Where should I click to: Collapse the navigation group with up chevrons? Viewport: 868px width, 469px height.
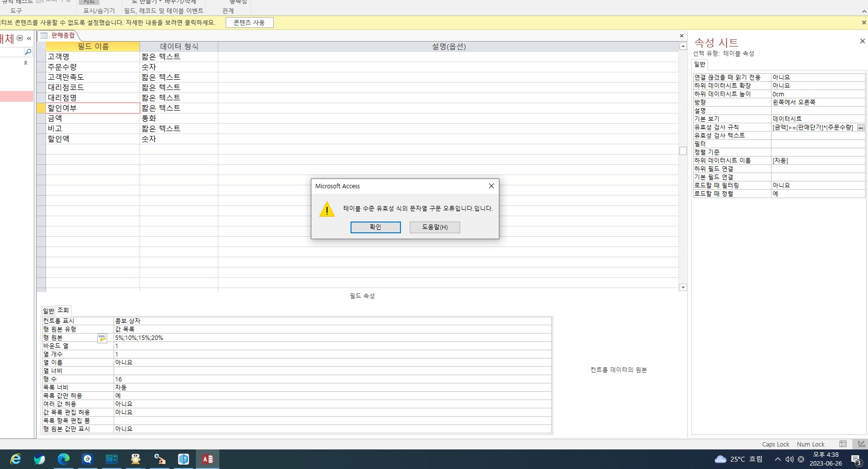(x=25, y=63)
